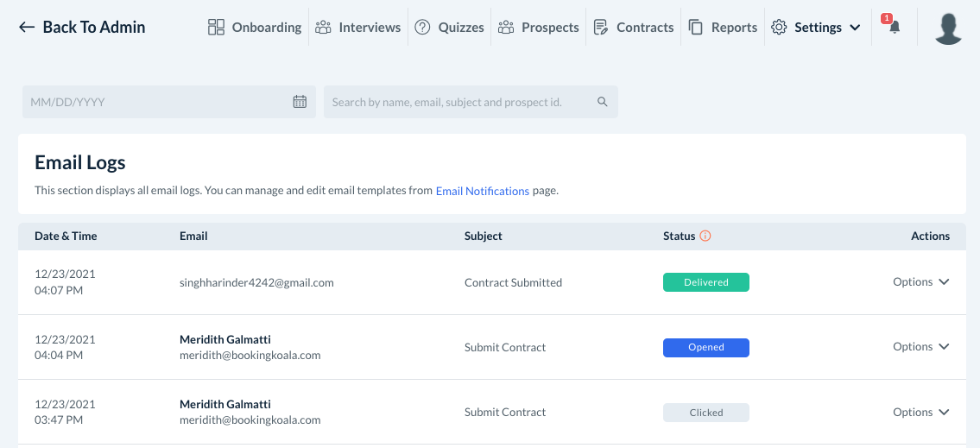Screen dimensions: 980x448
Task: Click the user profile avatar
Action: pyautogui.click(x=949, y=28)
